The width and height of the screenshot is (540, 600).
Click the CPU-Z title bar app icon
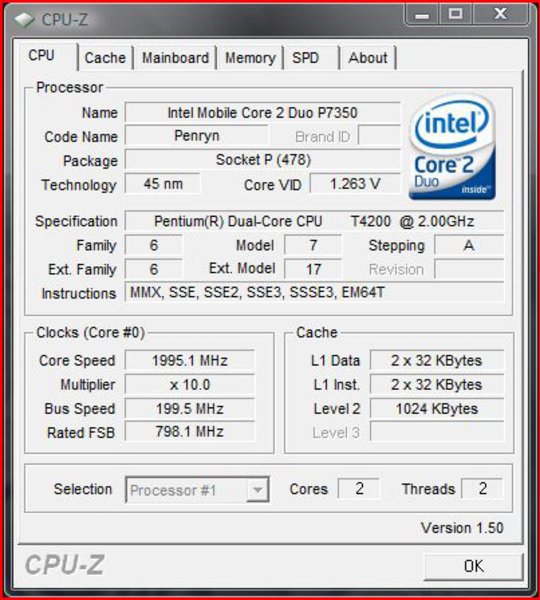click(24, 20)
